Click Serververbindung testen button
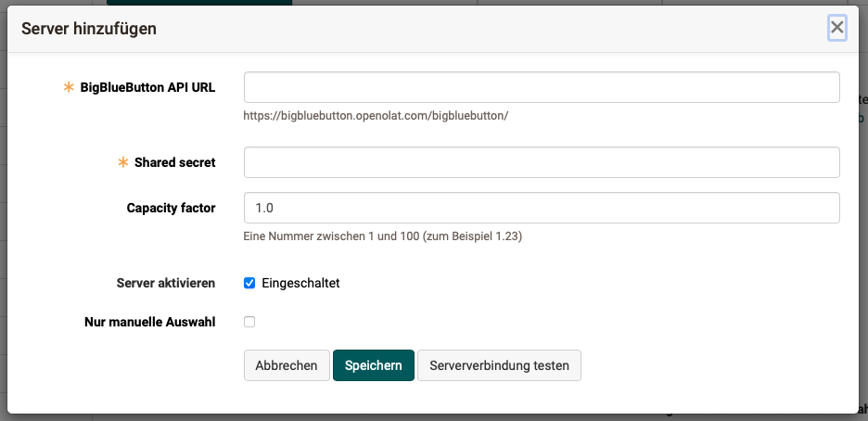The height and width of the screenshot is (421, 868). coord(499,365)
